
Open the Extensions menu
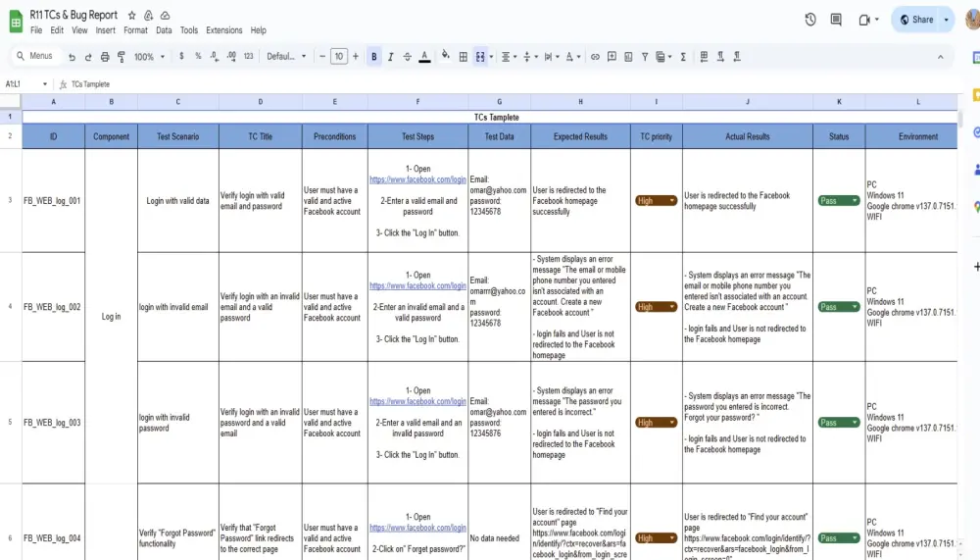[223, 30]
